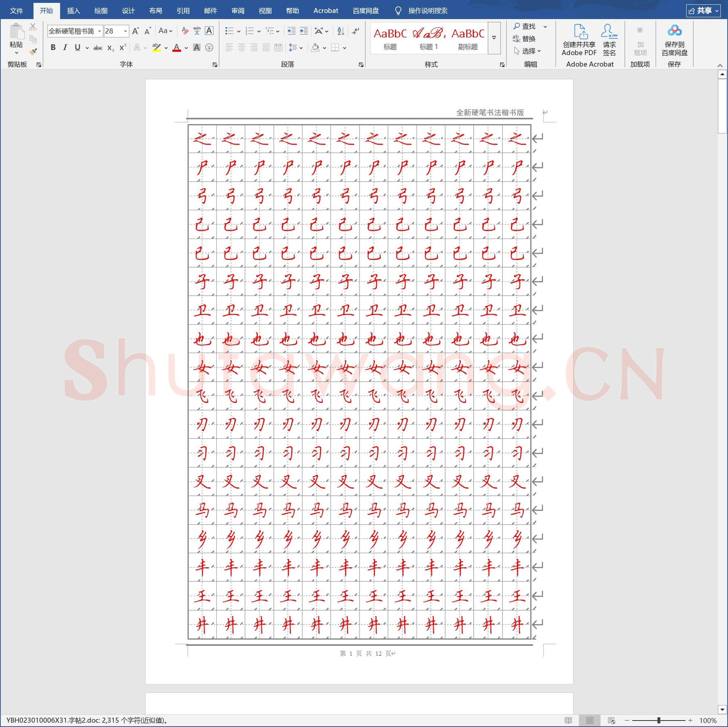Open the Select (选择) dropdown
This screenshot has height=727, width=728.
(527, 51)
